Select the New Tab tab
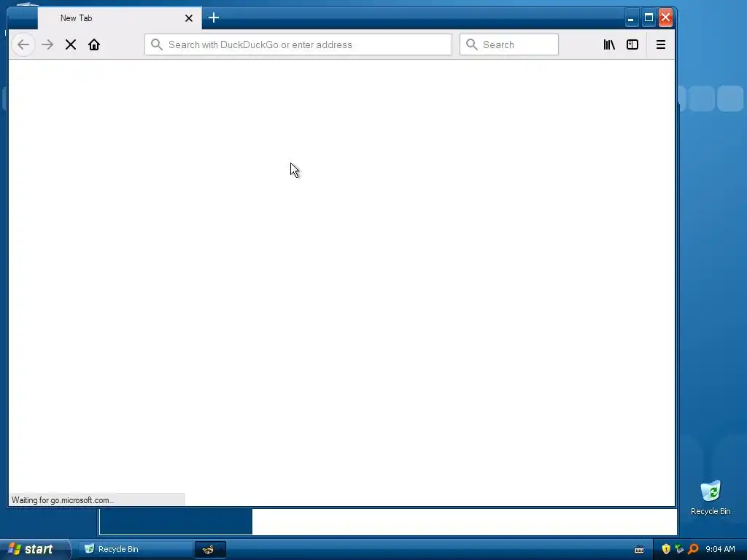The height and width of the screenshot is (560, 747). (120, 18)
